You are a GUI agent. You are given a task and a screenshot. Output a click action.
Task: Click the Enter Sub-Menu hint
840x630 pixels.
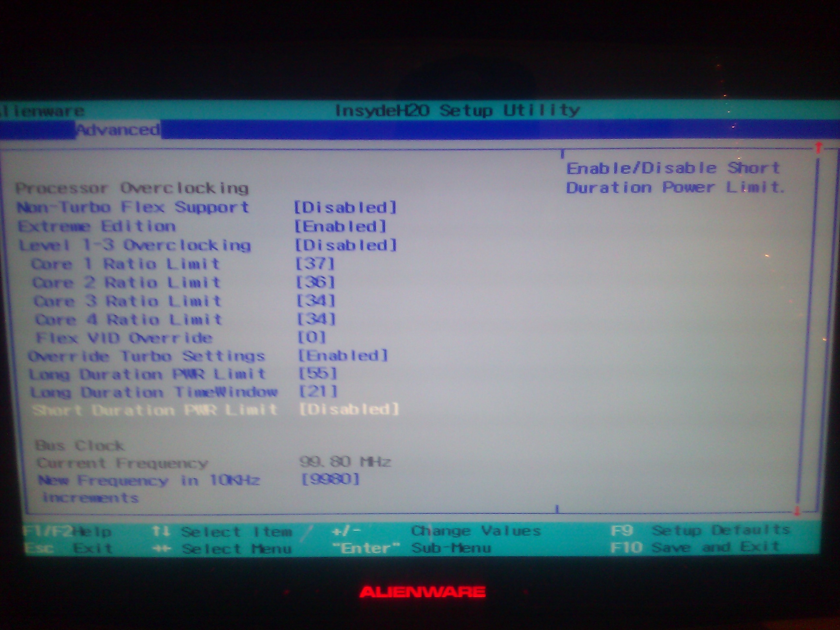click(x=412, y=548)
